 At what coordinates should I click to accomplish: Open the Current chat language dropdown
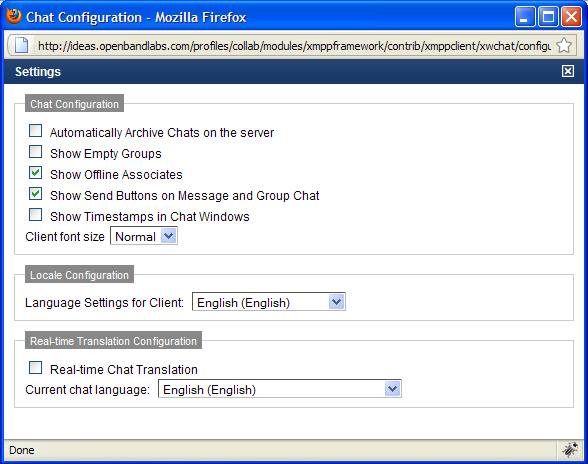tap(280, 389)
